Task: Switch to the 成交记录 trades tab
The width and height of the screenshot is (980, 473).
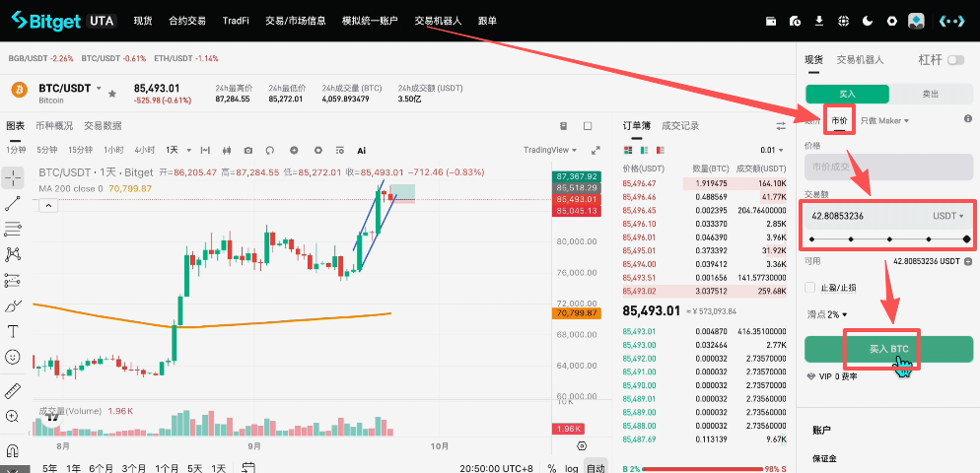Action: (x=680, y=125)
